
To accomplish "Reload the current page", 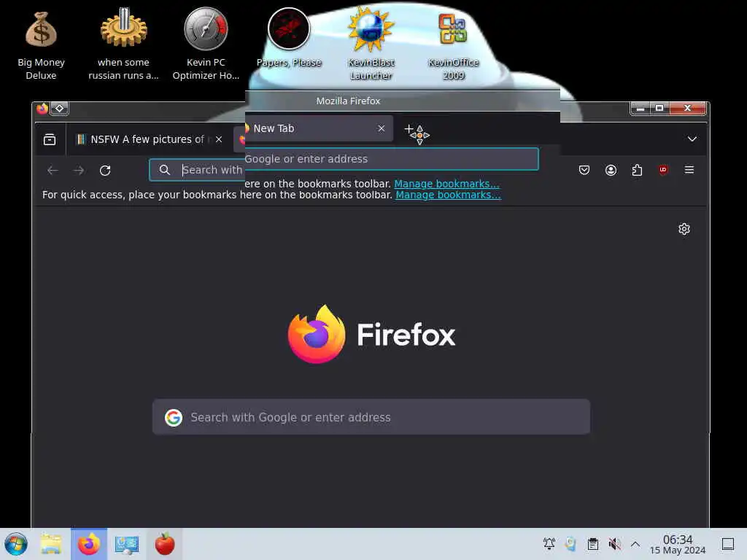I will [x=105, y=170].
